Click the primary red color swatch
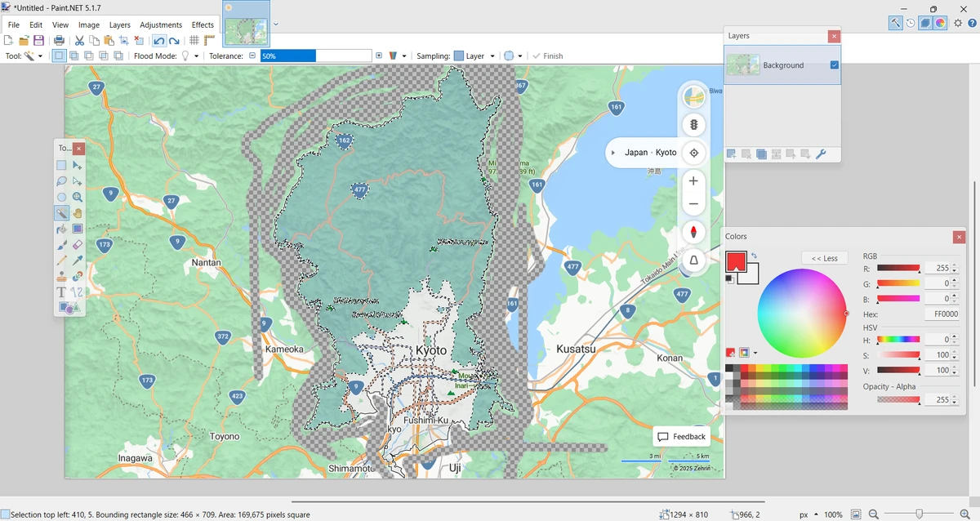The width and height of the screenshot is (980, 521). click(x=736, y=262)
